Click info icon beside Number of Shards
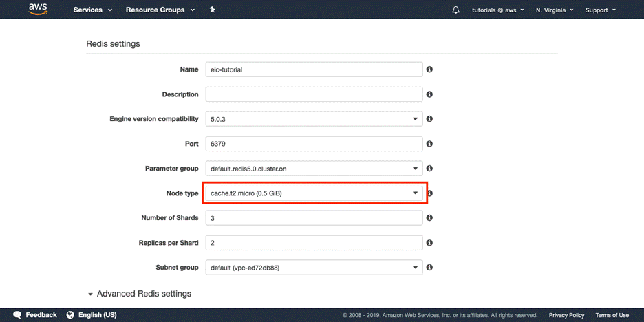Viewport: 644px width, 322px height. point(429,218)
